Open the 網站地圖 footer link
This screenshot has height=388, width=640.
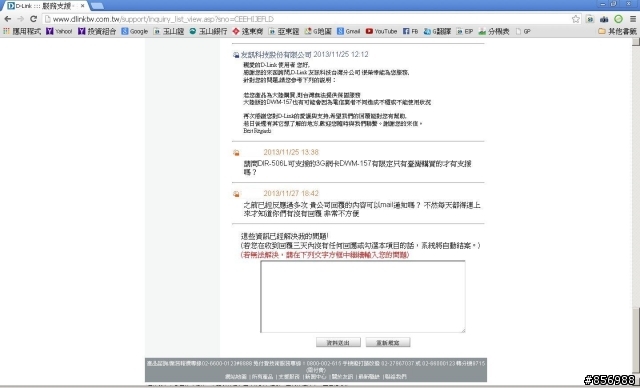point(236,377)
